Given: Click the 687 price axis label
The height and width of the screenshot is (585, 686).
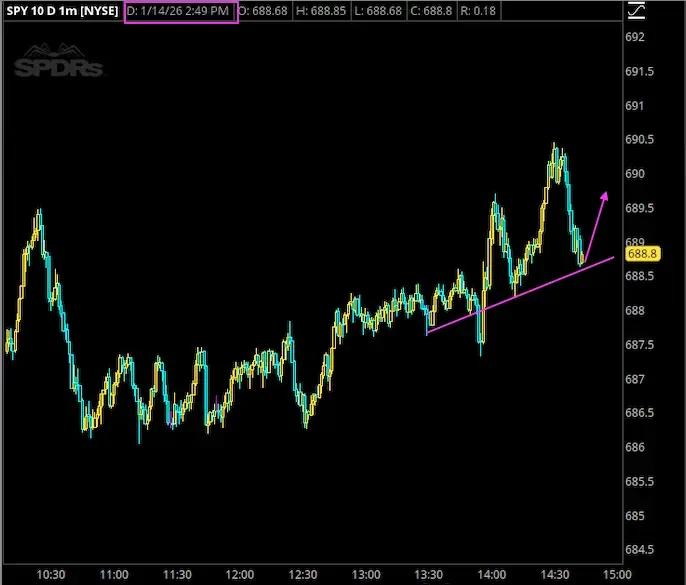Looking at the screenshot, I should click(x=635, y=379).
